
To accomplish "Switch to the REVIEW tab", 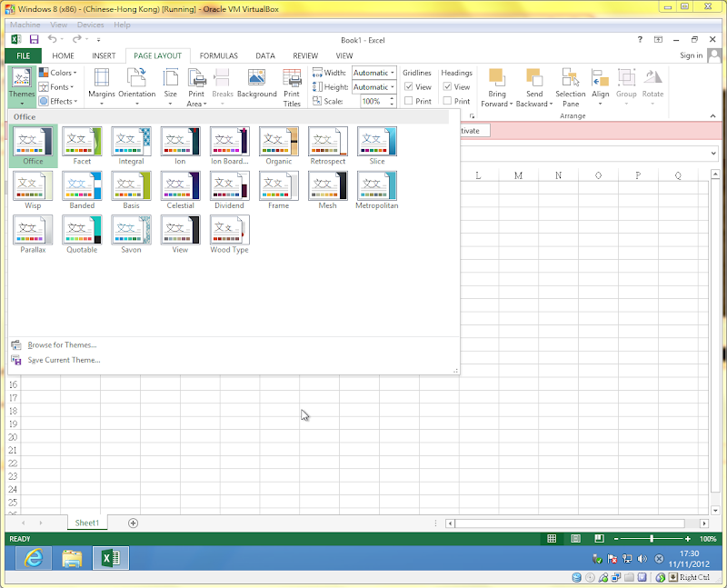I will click(305, 55).
